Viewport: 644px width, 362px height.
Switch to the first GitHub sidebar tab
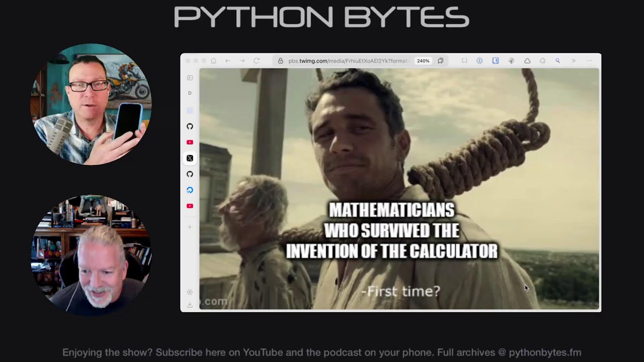(190, 126)
